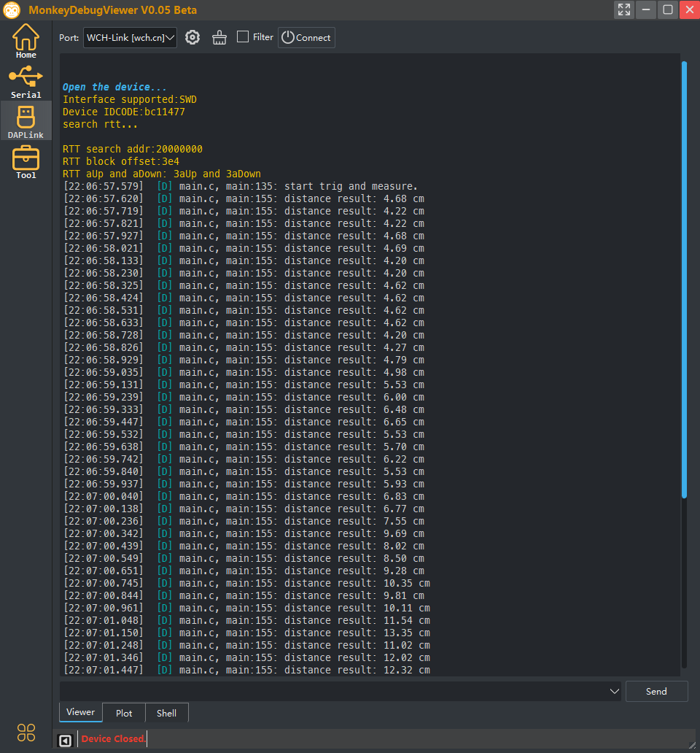The image size is (700, 753).
Task: Click the Send button
Action: pos(656,692)
